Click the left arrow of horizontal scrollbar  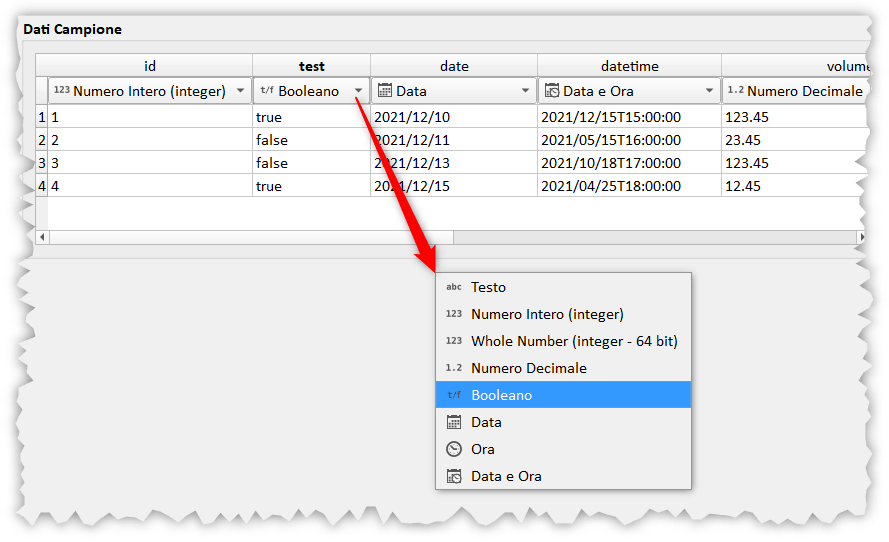point(42,237)
